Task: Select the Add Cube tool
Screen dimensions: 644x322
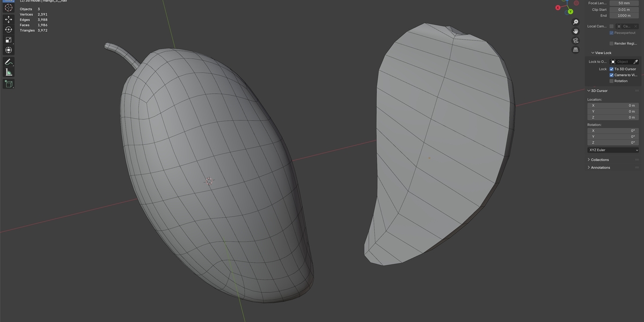Action: (x=9, y=84)
